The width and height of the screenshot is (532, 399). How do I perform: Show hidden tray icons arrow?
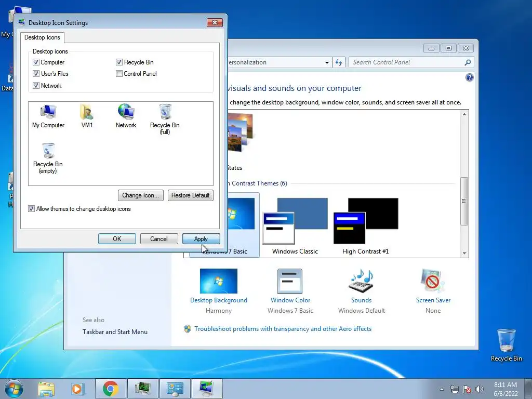click(x=442, y=389)
